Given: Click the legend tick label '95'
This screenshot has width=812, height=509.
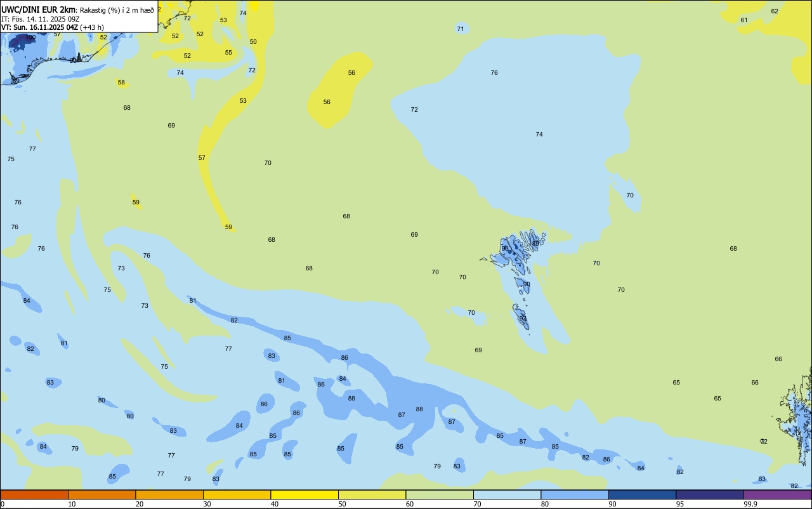Looking at the screenshot, I should pyautogui.click(x=679, y=504).
